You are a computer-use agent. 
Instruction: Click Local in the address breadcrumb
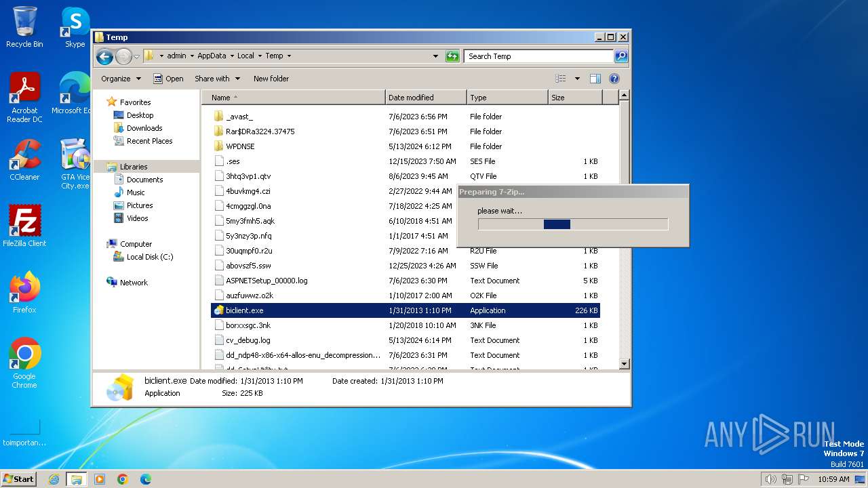[x=245, y=56]
